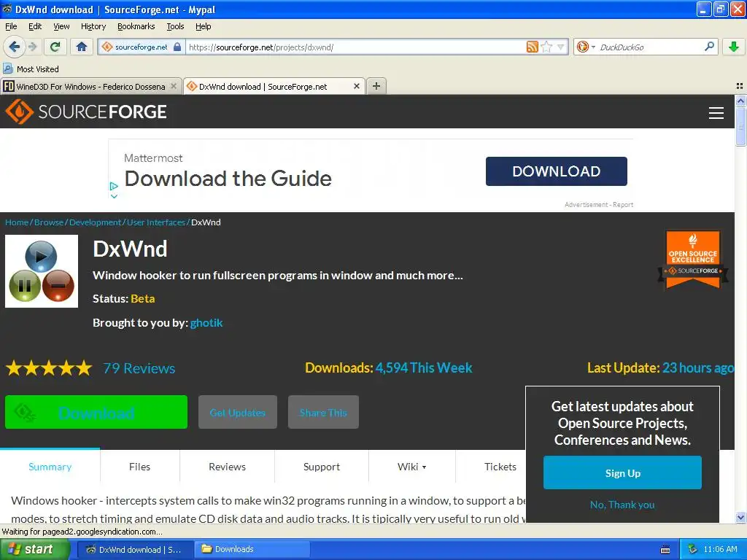Close the DxWnd download tab
Viewport: 747px width, 560px height.
point(356,86)
